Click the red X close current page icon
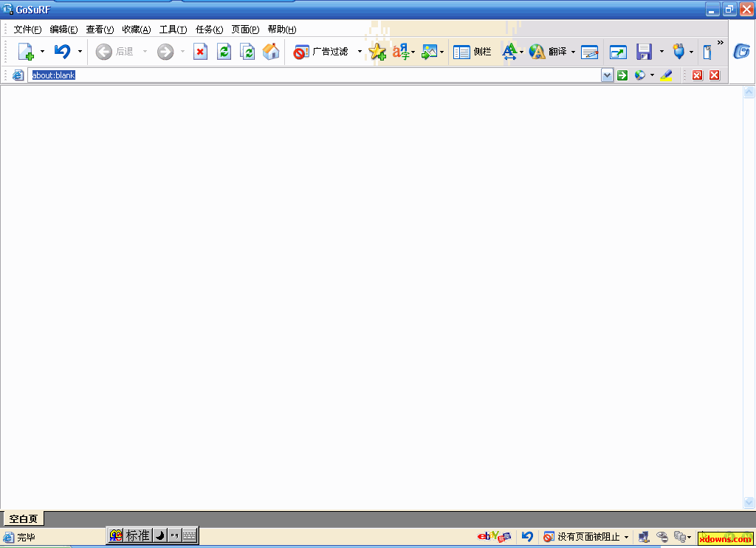 tap(715, 75)
